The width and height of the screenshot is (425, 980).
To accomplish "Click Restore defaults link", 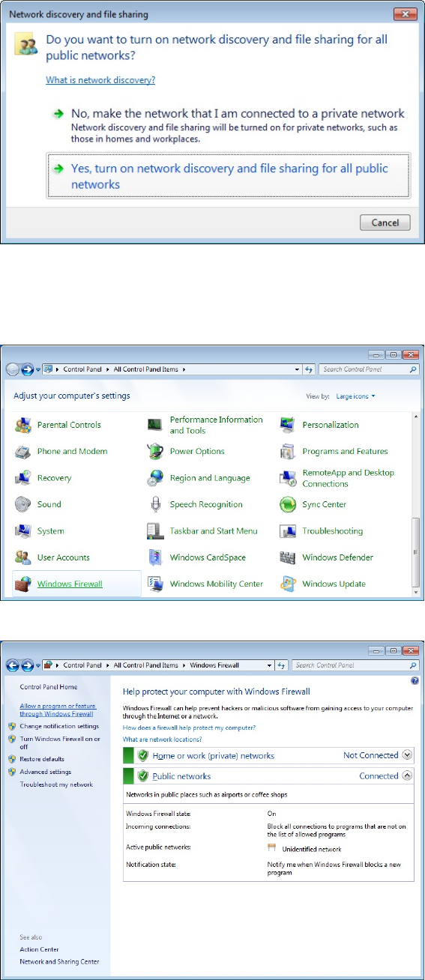I will pos(42,759).
